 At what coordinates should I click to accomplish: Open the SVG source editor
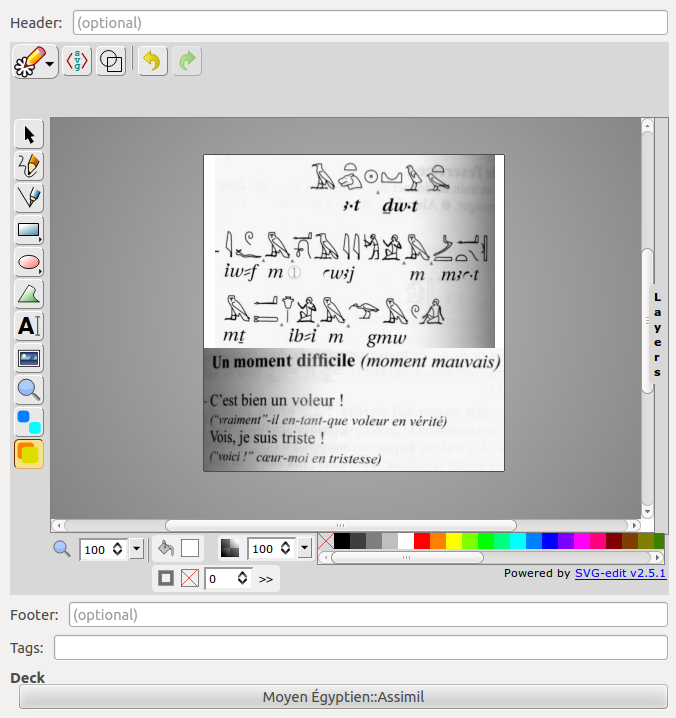[x=77, y=61]
